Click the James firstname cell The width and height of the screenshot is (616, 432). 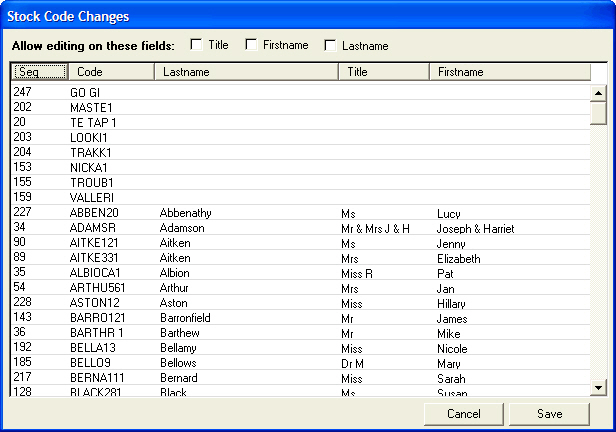(x=452, y=319)
